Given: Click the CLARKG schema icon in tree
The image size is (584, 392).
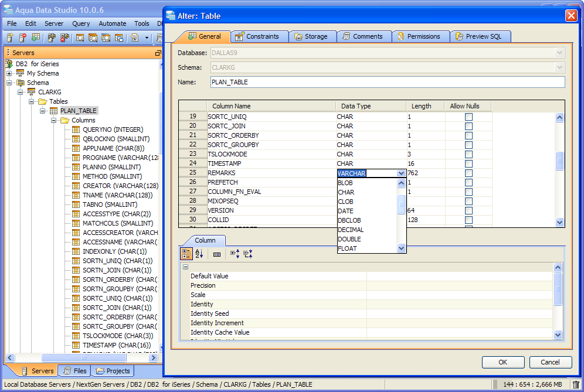Looking at the screenshot, I should pos(31,92).
